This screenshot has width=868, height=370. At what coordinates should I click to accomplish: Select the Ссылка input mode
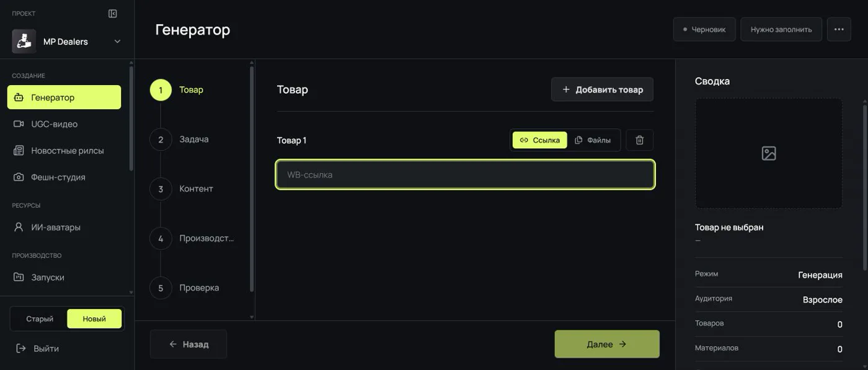[539, 140]
